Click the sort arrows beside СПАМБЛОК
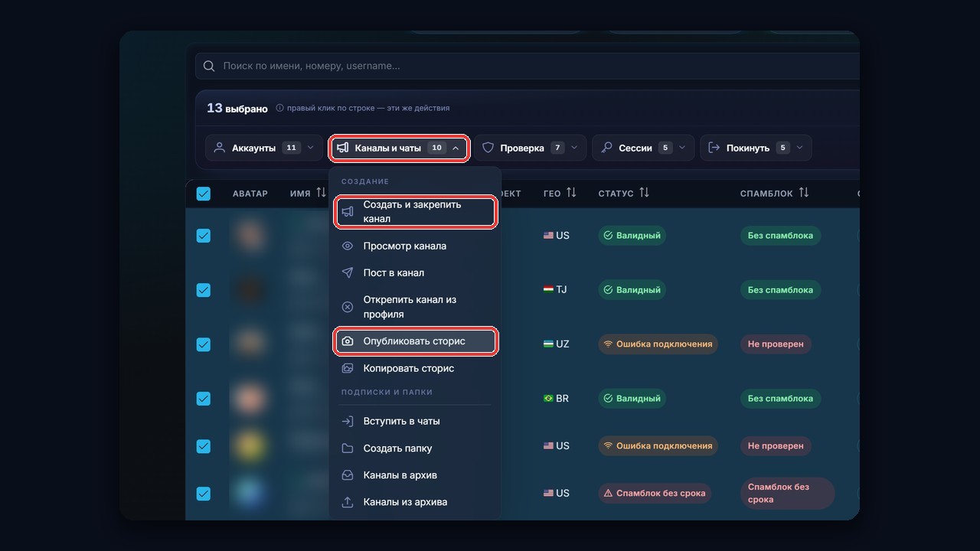Screen dimensions: 980x551 [803, 193]
